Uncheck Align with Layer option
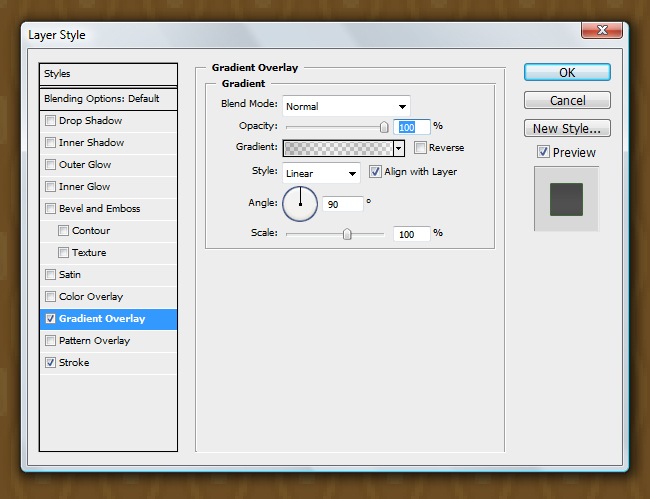This screenshot has height=499, width=650. pyautogui.click(x=376, y=172)
